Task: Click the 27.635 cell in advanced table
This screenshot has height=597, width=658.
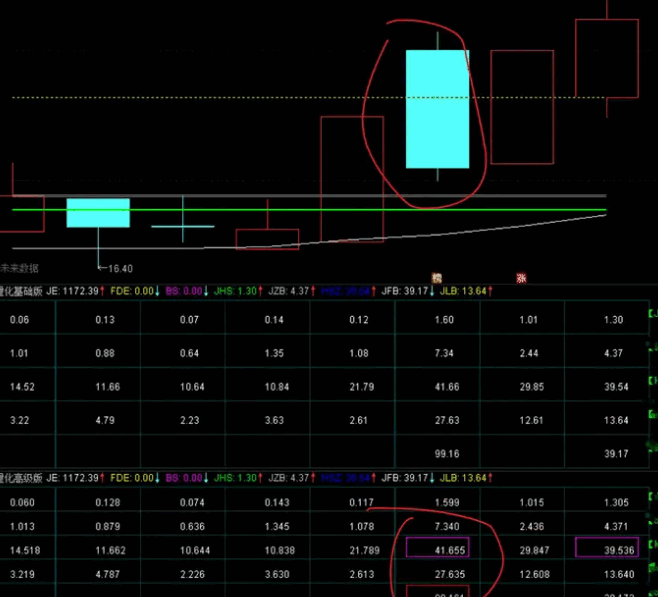Action: tap(449, 574)
